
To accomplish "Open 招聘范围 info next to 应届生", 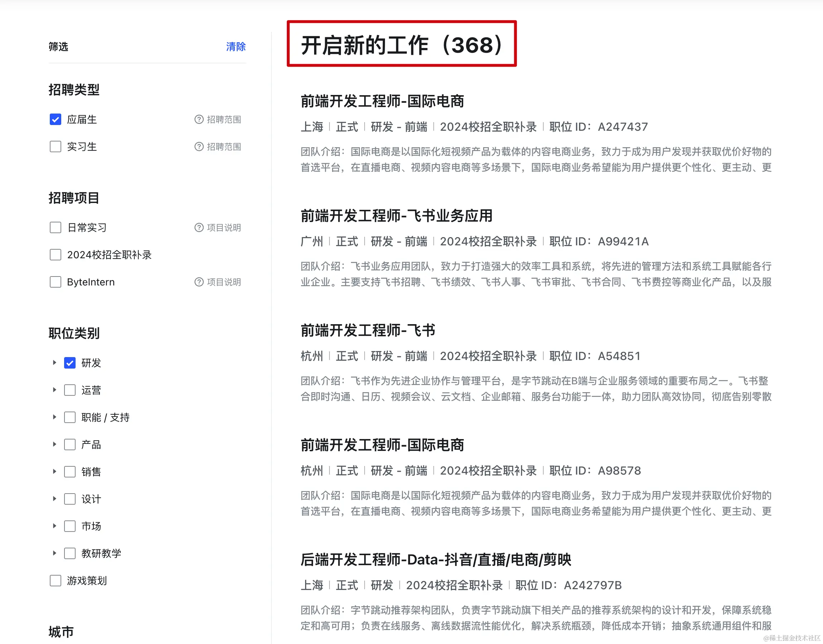I will pos(224,120).
